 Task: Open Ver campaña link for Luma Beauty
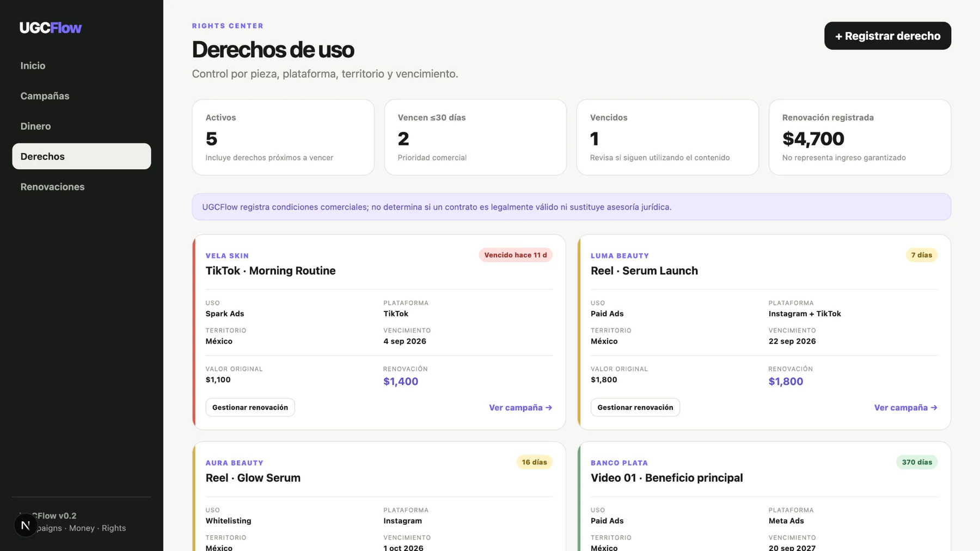[x=906, y=408]
